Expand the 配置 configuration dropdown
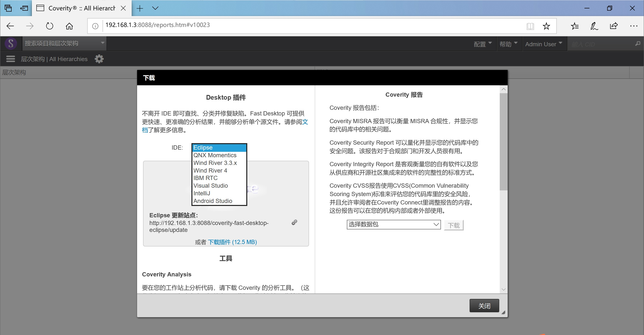The width and height of the screenshot is (644, 335). pyautogui.click(x=482, y=44)
